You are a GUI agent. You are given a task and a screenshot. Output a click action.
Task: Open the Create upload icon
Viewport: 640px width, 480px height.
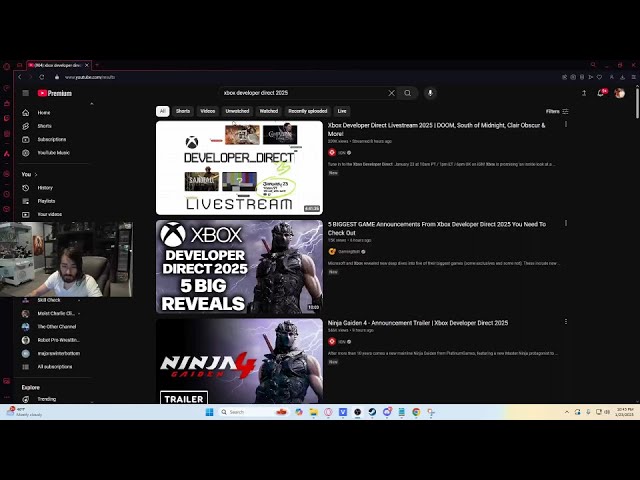point(584,93)
